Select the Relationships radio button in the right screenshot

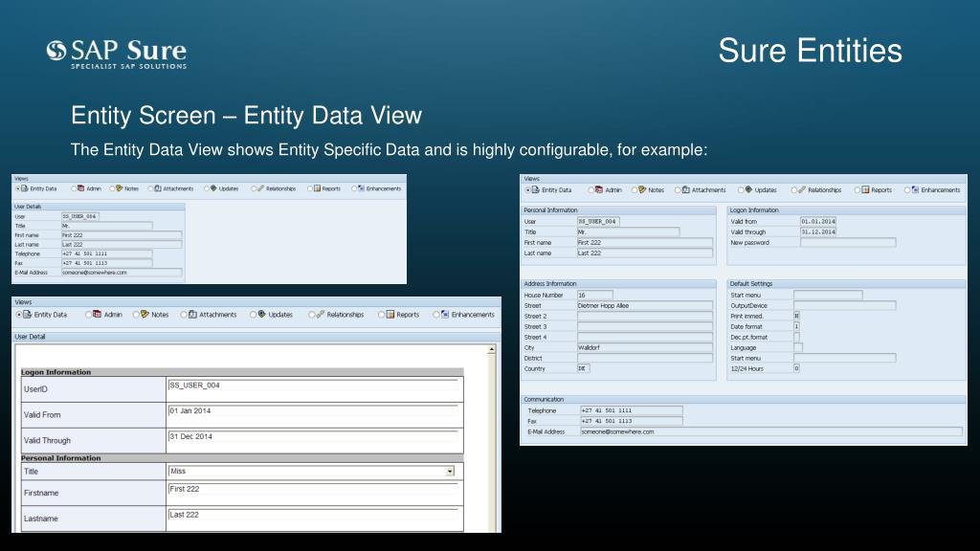[x=793, y=190]
